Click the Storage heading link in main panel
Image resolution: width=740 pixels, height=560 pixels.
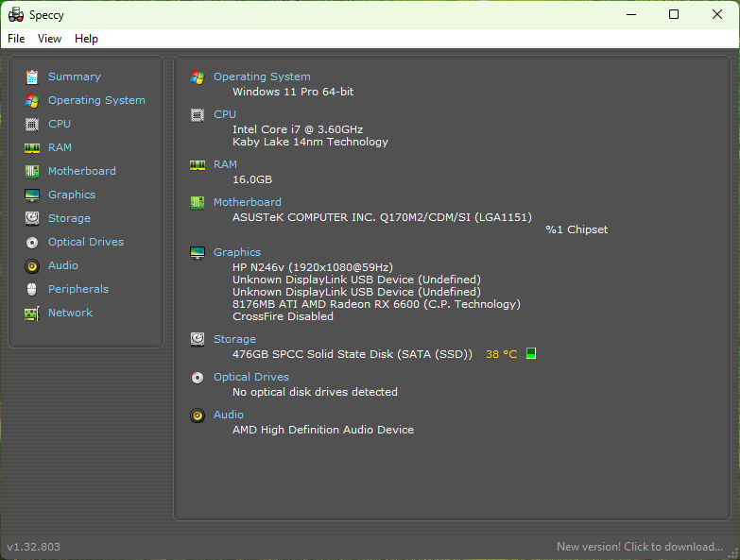(x=234, y=339)
